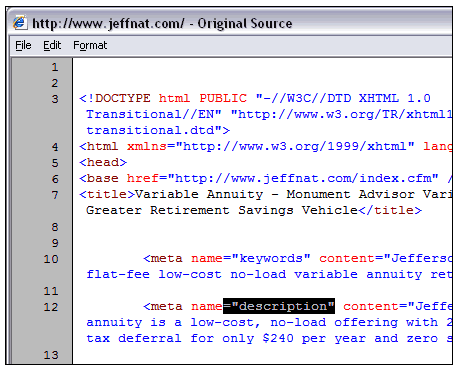Click the window title Original Source text
Viewport: 459px width, 374px height.
click(245, 23)
